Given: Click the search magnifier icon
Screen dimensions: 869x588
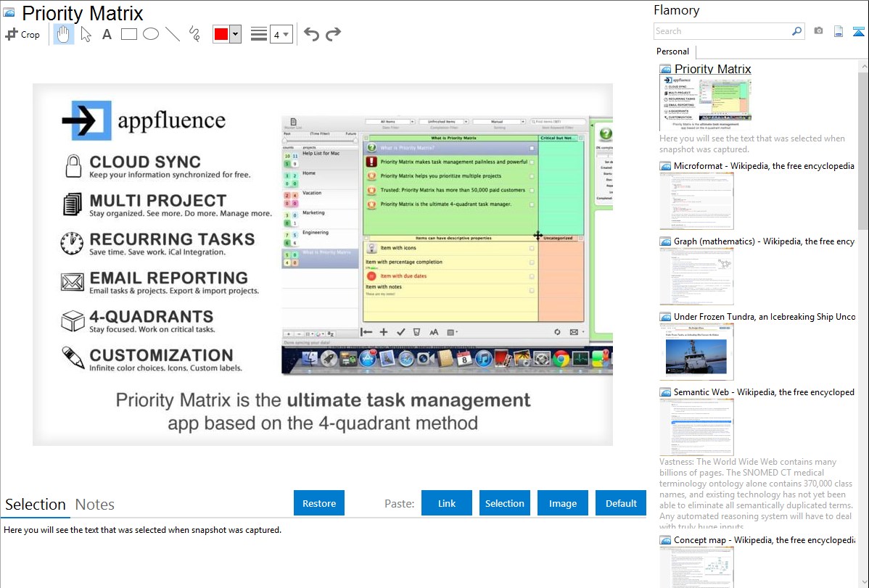Looking at the screenshot, I should click(797, 31).
